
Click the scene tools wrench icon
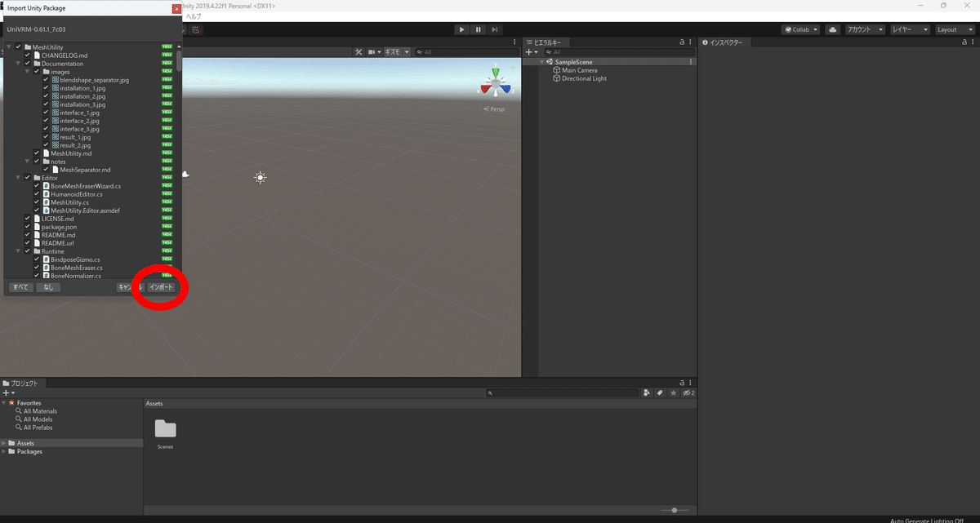click(x=358, y=51)
